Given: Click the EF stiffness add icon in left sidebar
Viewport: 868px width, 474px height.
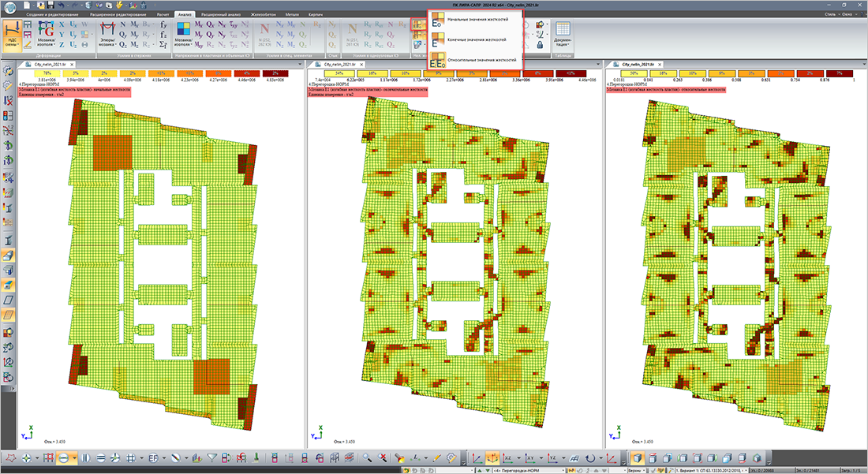Looking at the screenshot, I should [x=8, y=177].
